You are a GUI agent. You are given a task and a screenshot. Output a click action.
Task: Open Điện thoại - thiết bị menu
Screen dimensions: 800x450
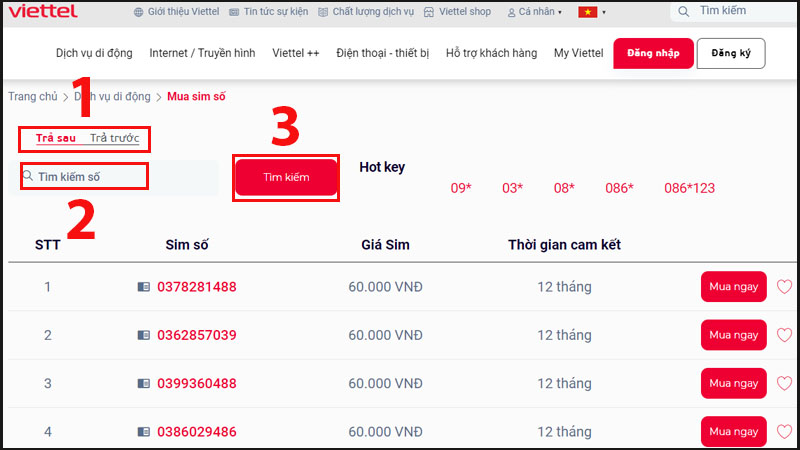tap(382, 53)
